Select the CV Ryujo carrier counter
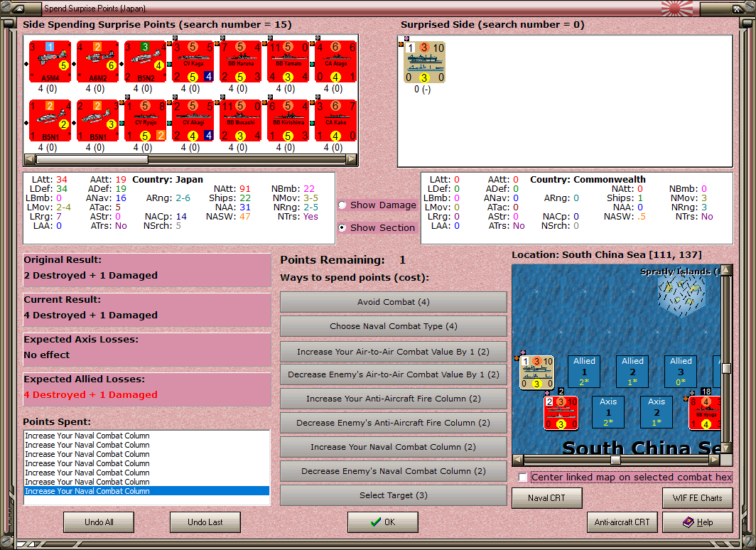The image size is (756, 550). [146, 121]
